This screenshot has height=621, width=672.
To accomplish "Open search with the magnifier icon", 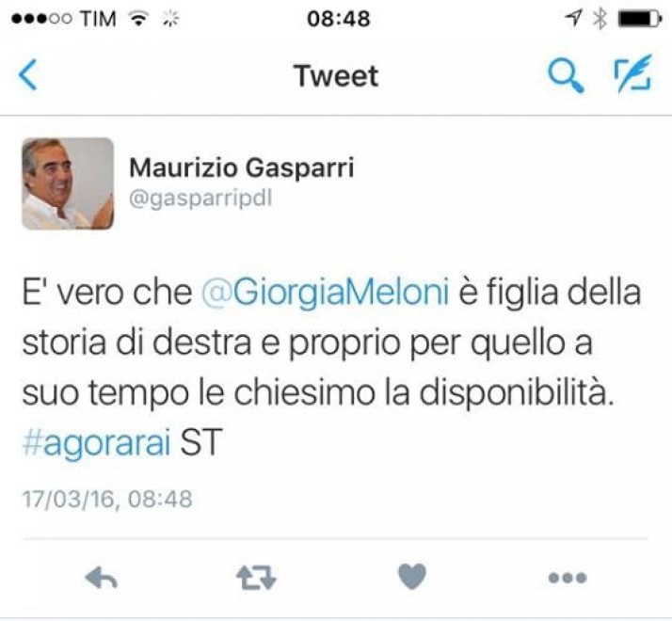I will click(x=566, y=75).
